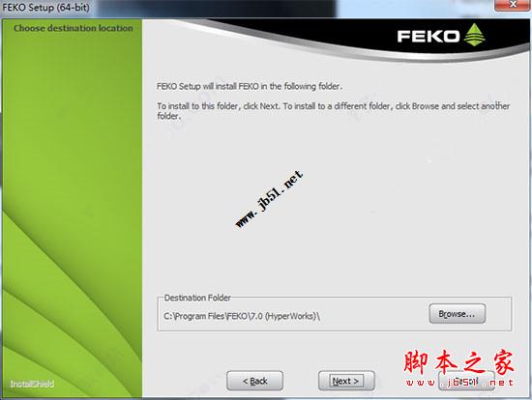Screen dimensions: 532x400
Task: Click the Choose destination location heading
Action: (74, 28)
